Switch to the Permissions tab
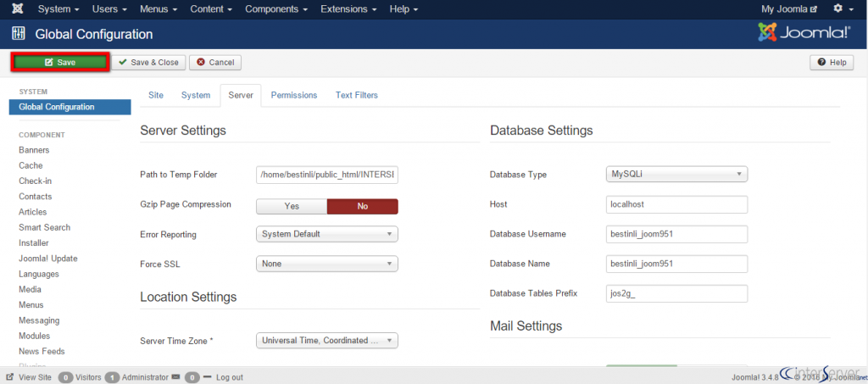The width and height of the screenshot is (868, 384). pyautogui.click(x=294, y=95)
